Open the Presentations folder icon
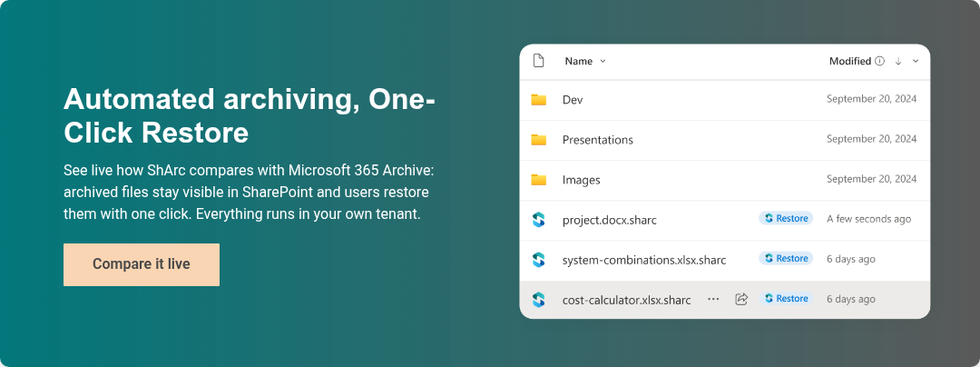This screenshot has height=367, width=980. pyautogui.click(x=538, y=139)
